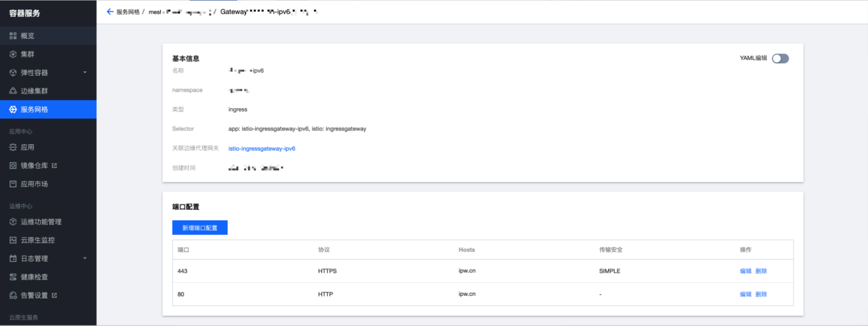Click the 健康检查 icon
Screen dimensions: 868x326
13,277
